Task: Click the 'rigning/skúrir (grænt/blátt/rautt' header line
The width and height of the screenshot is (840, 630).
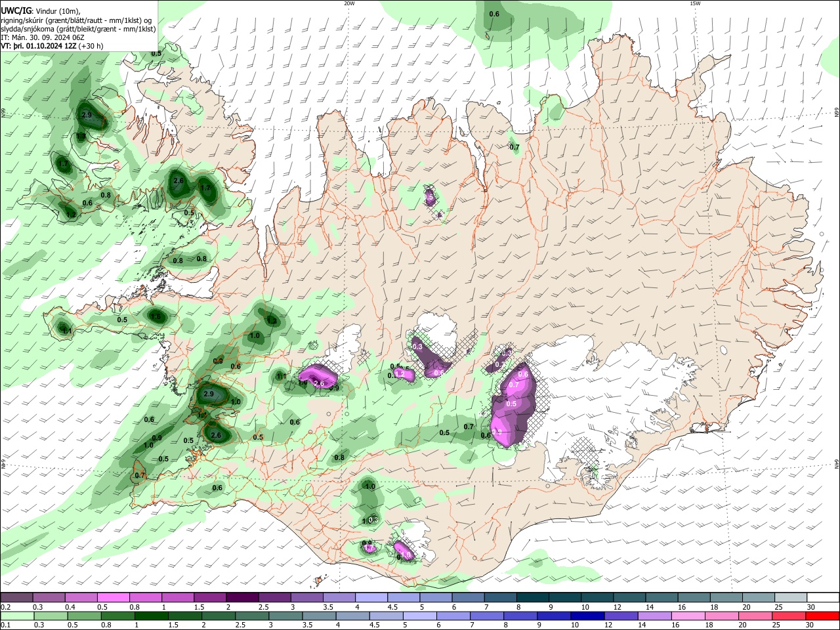Action: [76, 20]
